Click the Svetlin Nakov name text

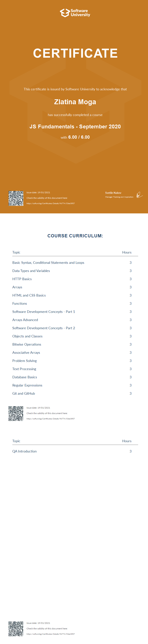click(x=113, y=193)
